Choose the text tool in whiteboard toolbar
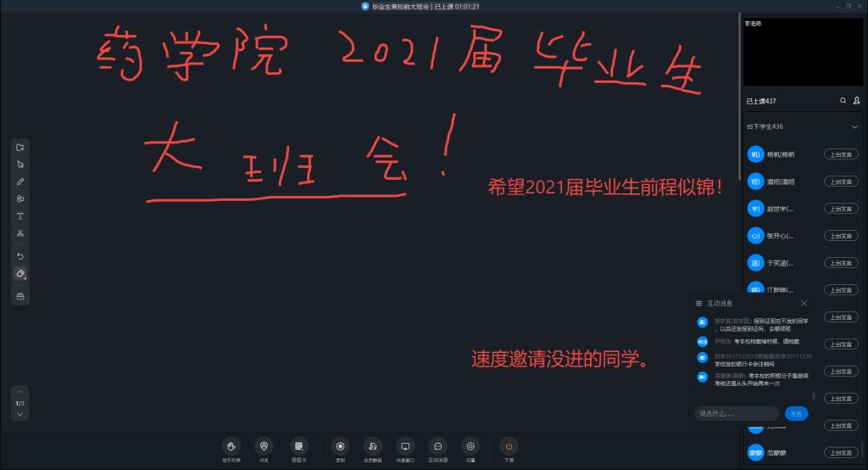This screenshot has width=868, height=470. tap(20, 215)
